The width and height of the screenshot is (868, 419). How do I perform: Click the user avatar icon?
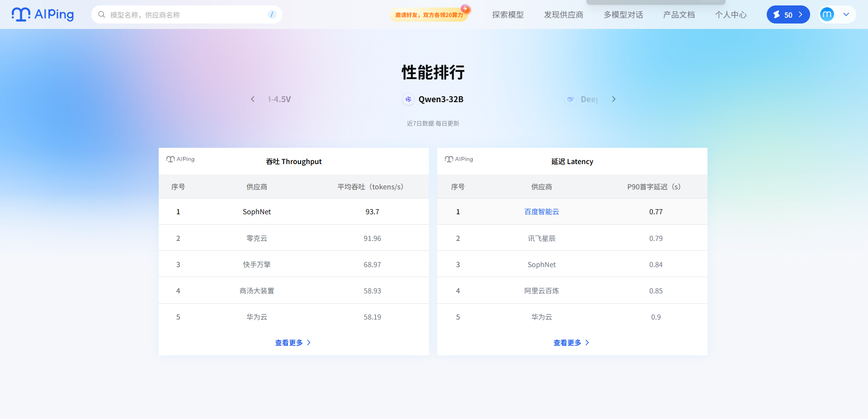827,14
